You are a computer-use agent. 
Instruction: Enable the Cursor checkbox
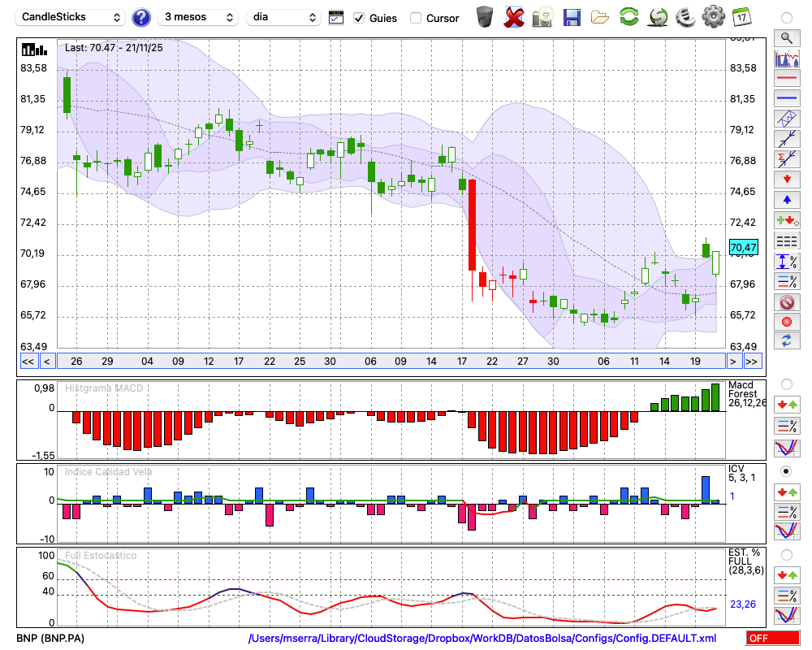click(415, 18)
